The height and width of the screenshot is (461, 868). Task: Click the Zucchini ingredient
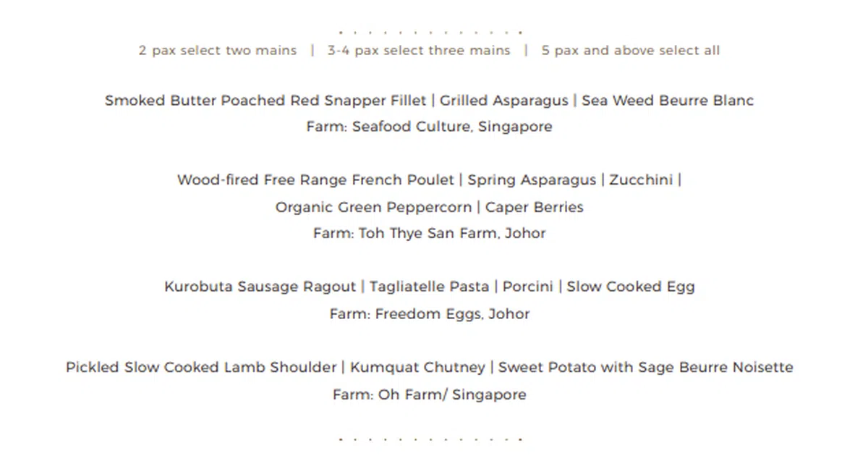click(641, 180)
